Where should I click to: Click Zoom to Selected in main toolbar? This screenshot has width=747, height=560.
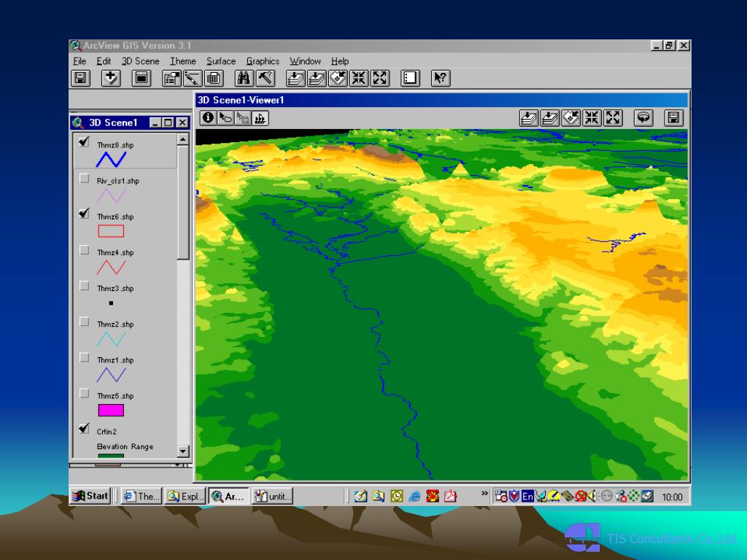pos(338,78)
